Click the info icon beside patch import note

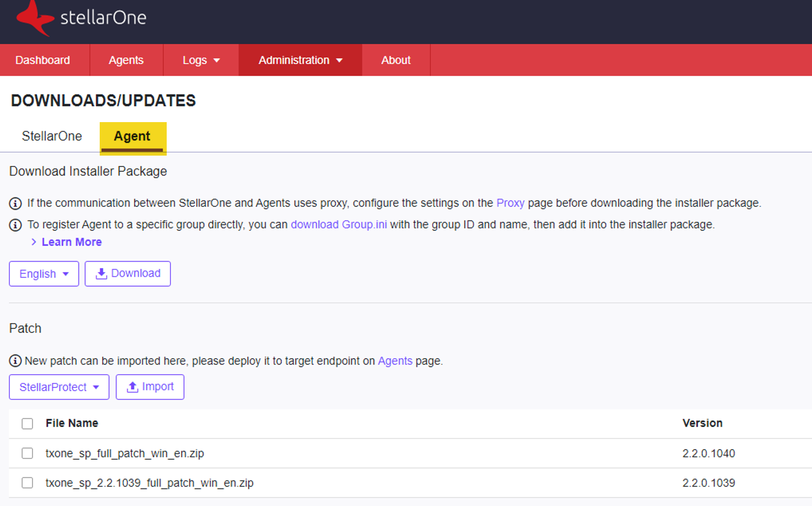[x=15, y=361]
